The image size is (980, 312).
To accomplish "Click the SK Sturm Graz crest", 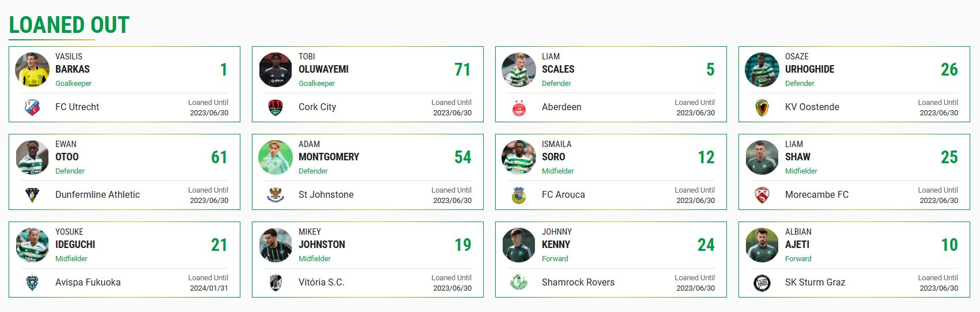I will (762, 283).
